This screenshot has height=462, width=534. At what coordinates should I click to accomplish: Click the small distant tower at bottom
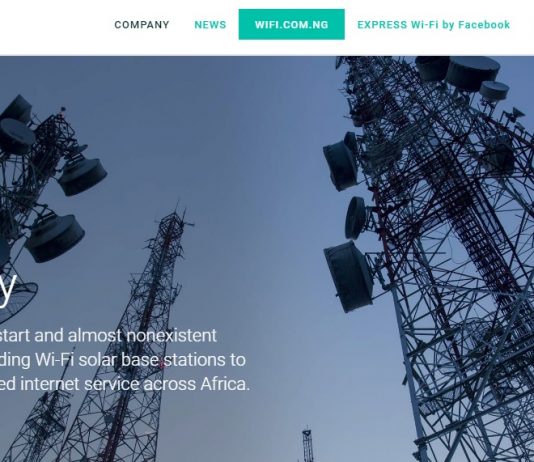click(x=307, y=443)
